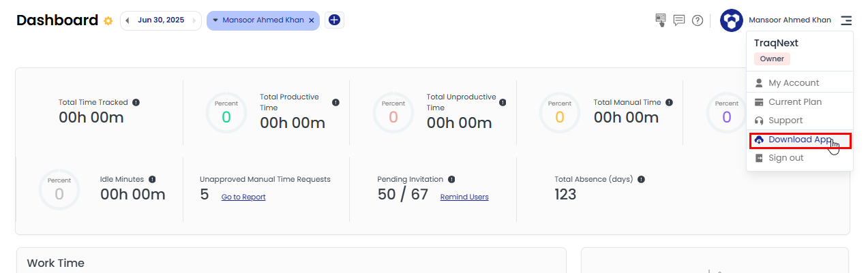Click the help question mark icon
868x273 pixels.
click(x=698, y=20)
